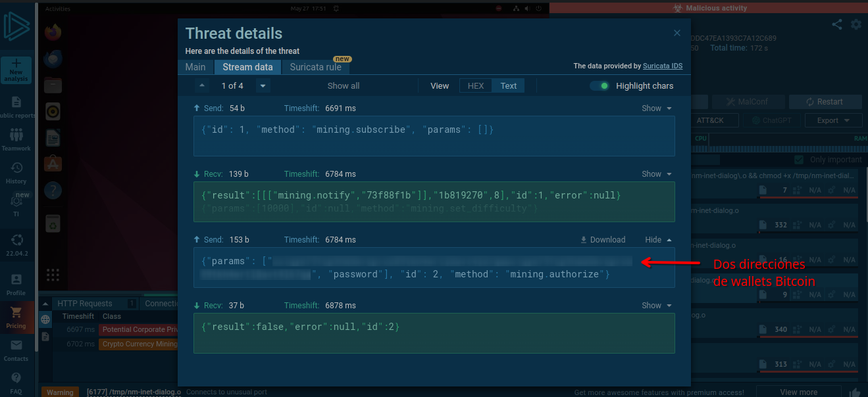Click View more at the bottom
Screen dimensions: 868x397
point(798,392)
